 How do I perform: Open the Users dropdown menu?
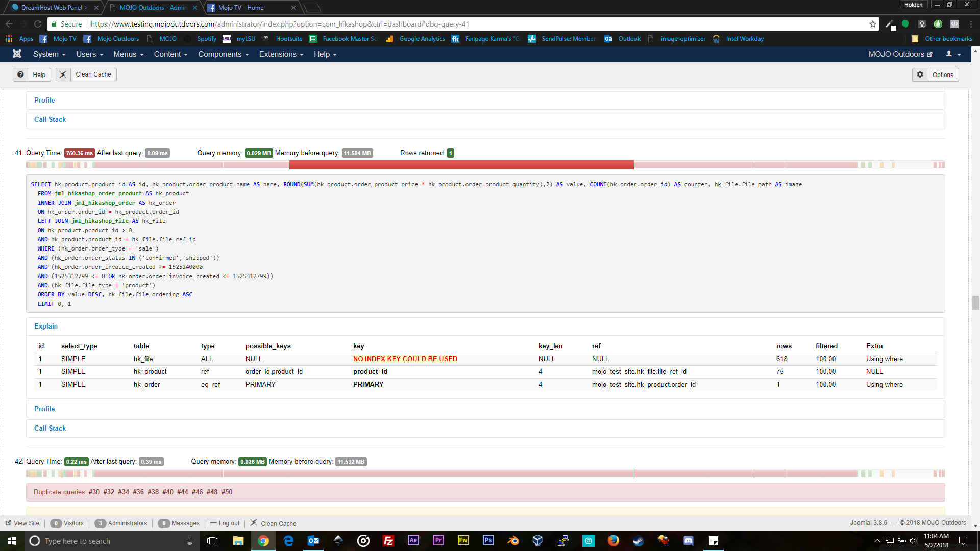[89, 54]
